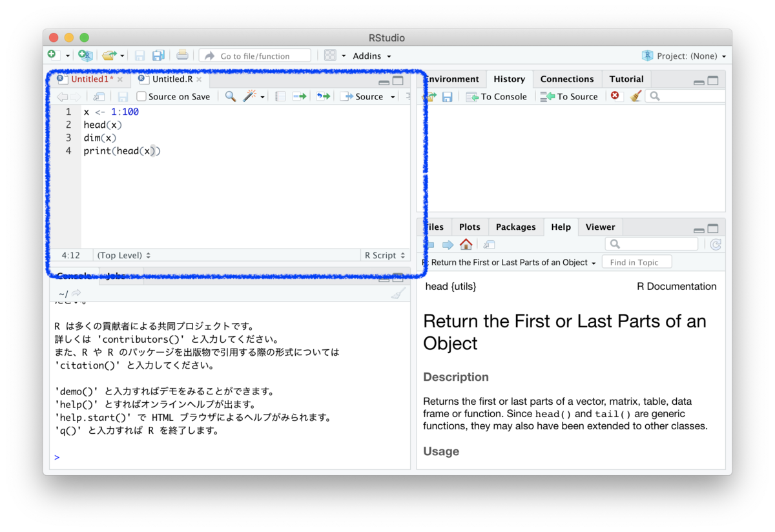Close the Untitled1* tab
The image size is (775, 532).
click(x=120, y=79)
